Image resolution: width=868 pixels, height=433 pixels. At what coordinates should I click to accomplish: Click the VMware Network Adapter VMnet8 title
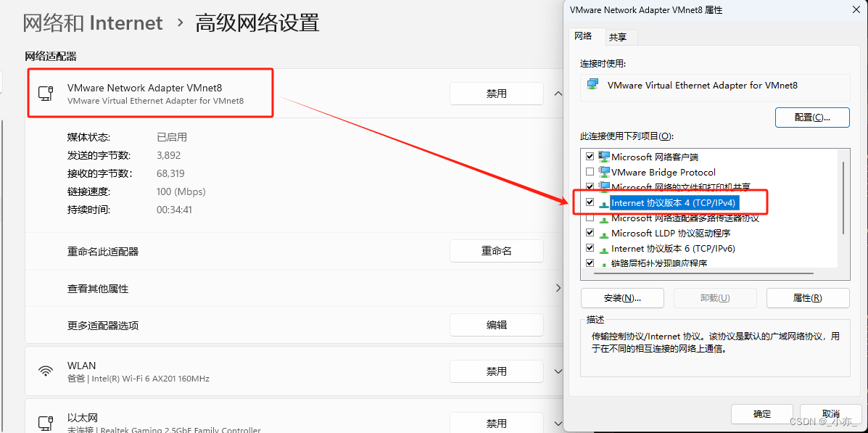(x=144, y=88)
